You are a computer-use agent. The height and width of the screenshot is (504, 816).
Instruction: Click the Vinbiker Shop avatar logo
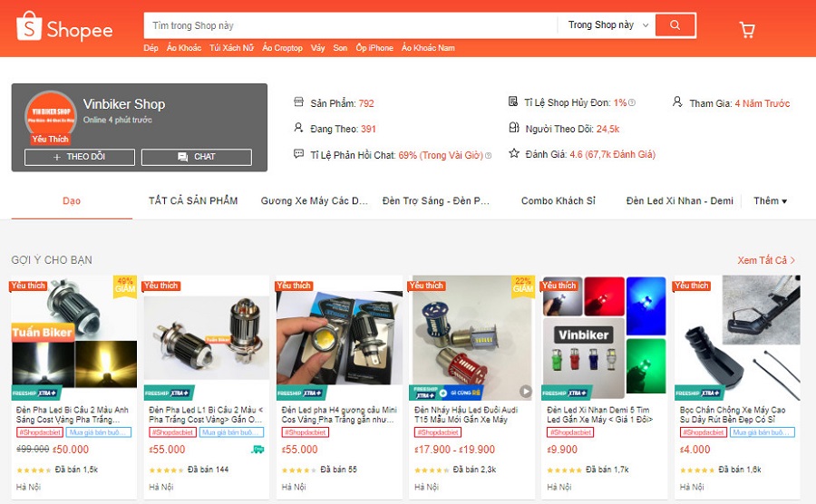[51, 117]
